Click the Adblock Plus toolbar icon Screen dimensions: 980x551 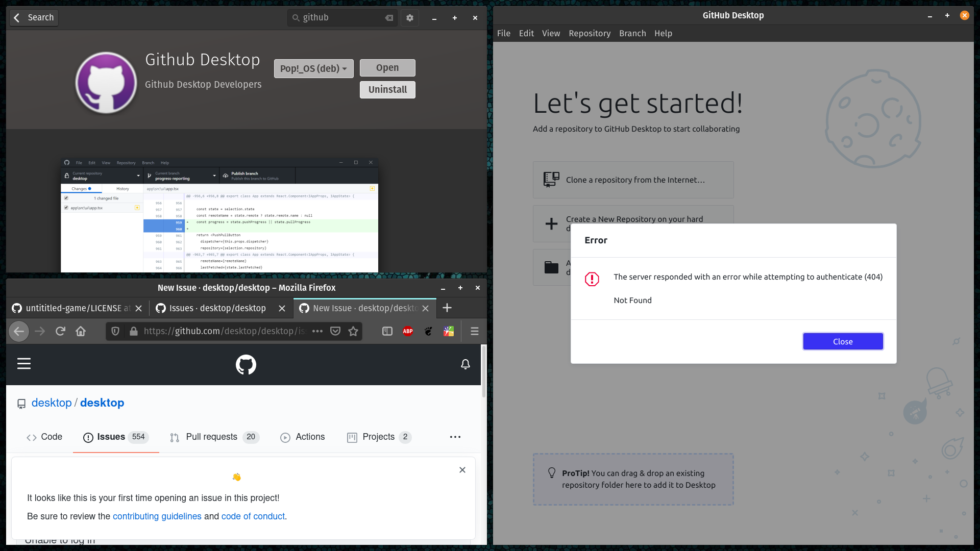point(407,331)
